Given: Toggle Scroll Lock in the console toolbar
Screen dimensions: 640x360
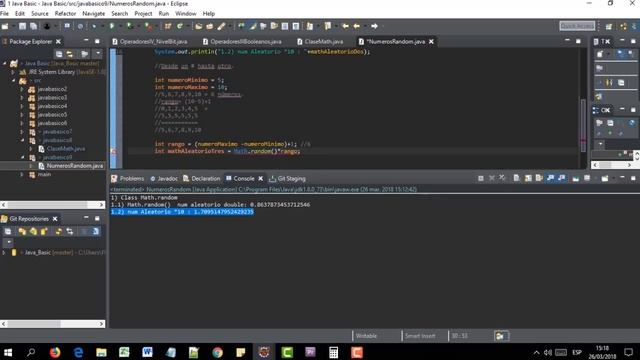Looking at the screenshot, I should tap(528, 178).
